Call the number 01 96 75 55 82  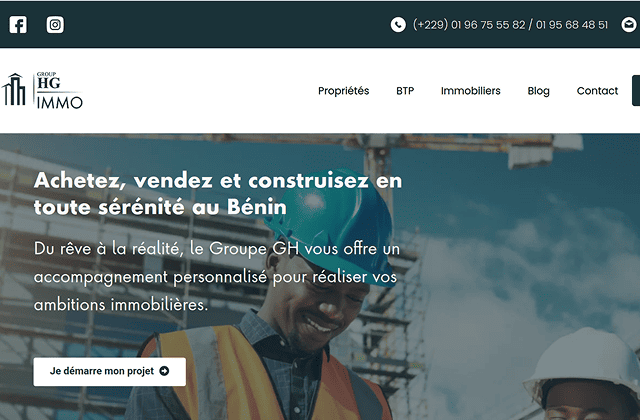(x=488, y=25)
